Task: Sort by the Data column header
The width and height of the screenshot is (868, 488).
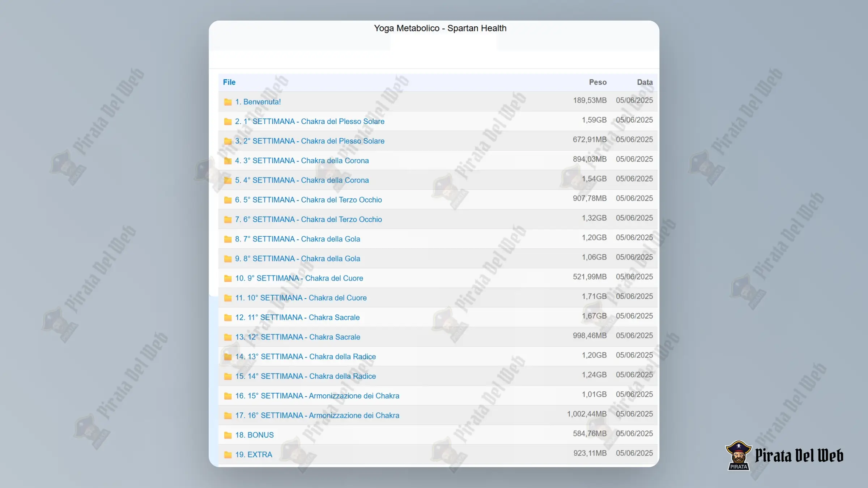Action: [645, 82]
